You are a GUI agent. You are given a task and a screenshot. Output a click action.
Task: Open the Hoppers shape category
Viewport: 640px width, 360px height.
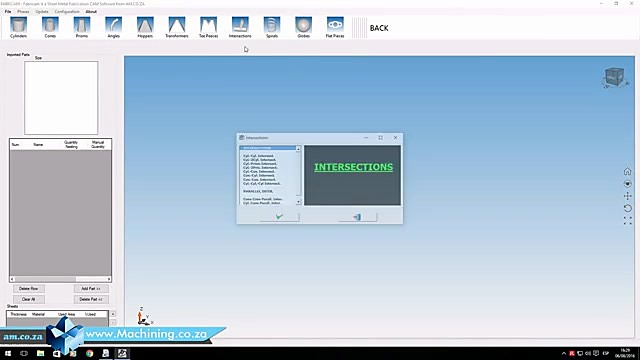145,27
